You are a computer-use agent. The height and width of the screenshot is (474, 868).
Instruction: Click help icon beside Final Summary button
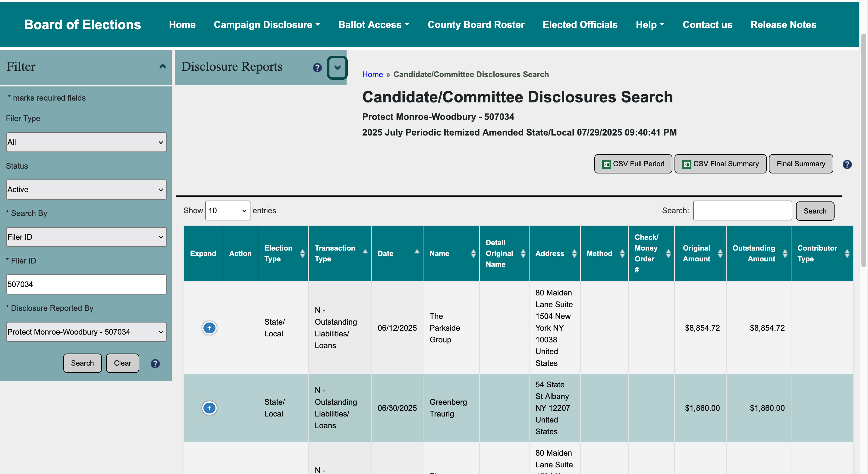[x=847, y=164]
